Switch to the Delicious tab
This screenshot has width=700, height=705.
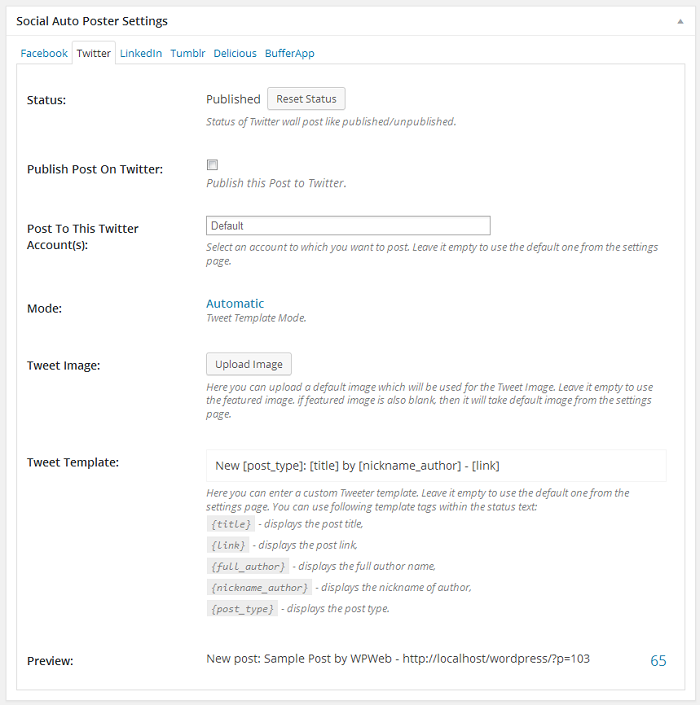235,53
